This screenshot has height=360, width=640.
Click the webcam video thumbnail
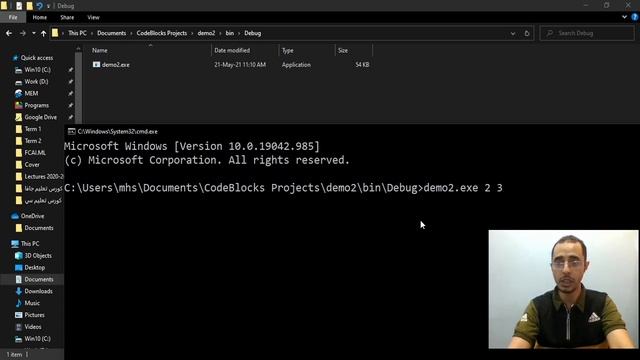point(563,289)
